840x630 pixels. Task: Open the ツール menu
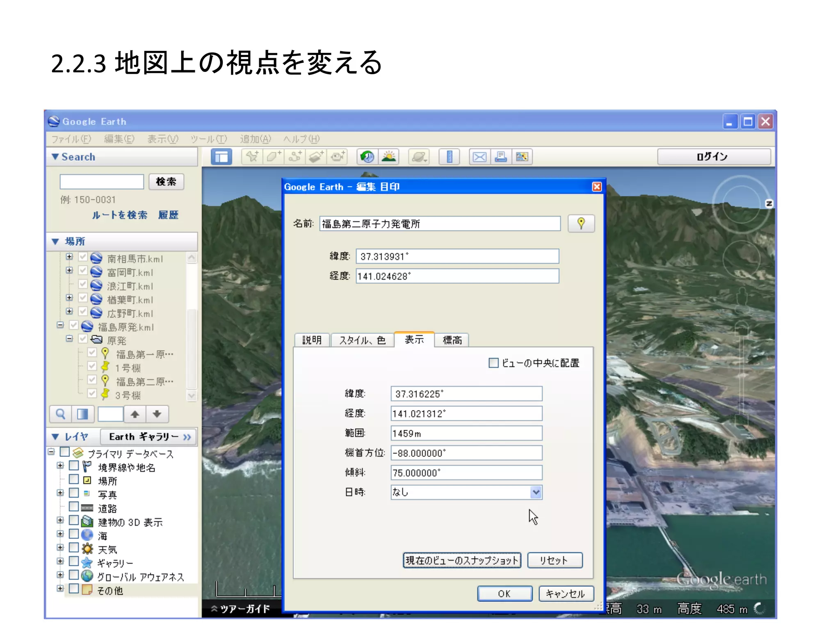[x=208, y=139]
